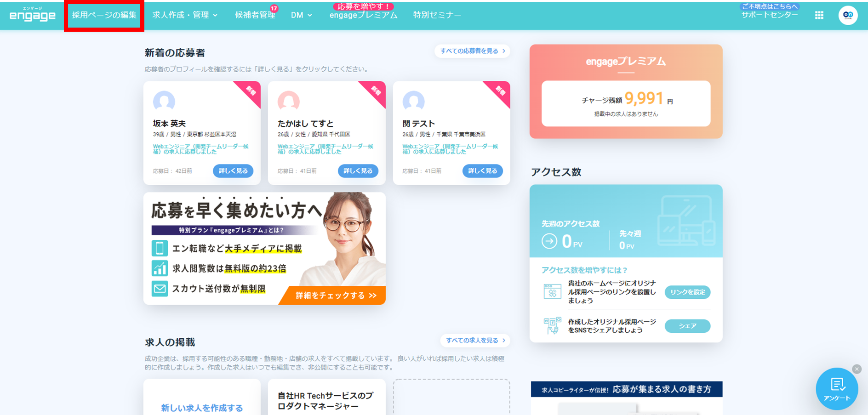Click the bar chart icon in banner

[160, 268]
